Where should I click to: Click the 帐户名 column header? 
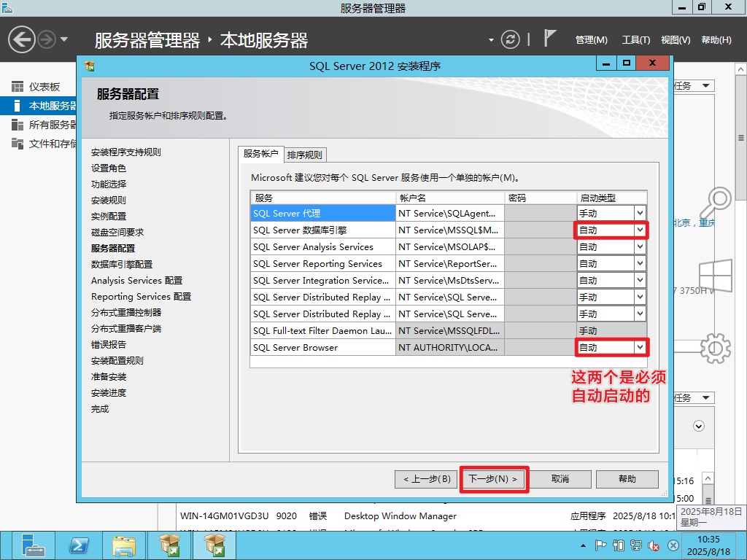point(449,198)
